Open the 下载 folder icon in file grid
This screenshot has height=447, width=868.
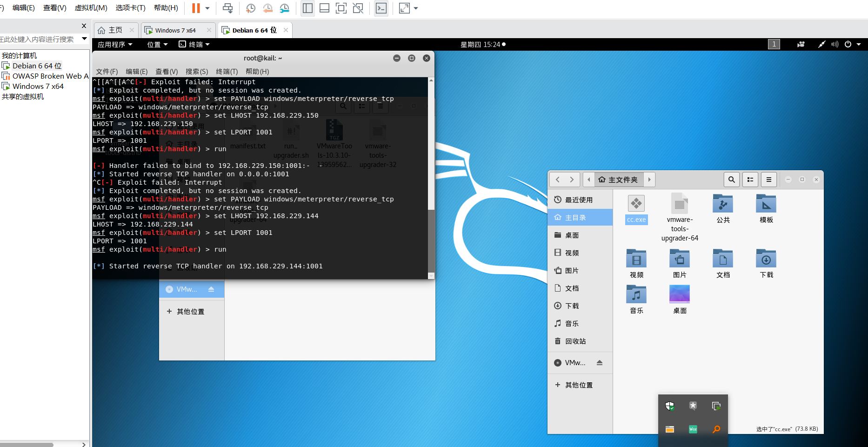pyautogui.click(x=766, y=264)
